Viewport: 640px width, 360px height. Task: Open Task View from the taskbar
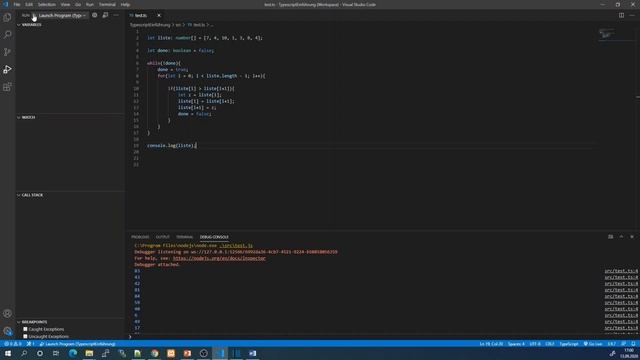[56, 353]
